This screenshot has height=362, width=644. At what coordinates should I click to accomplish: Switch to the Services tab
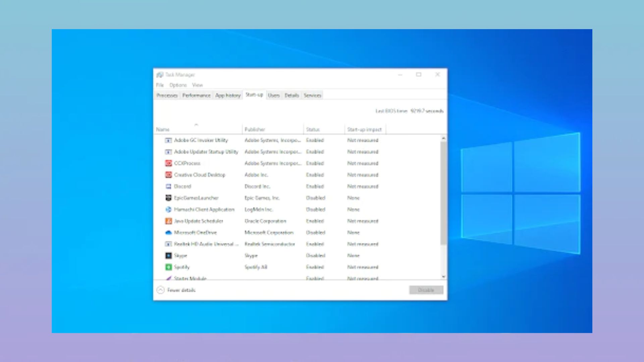coord(313,96)
